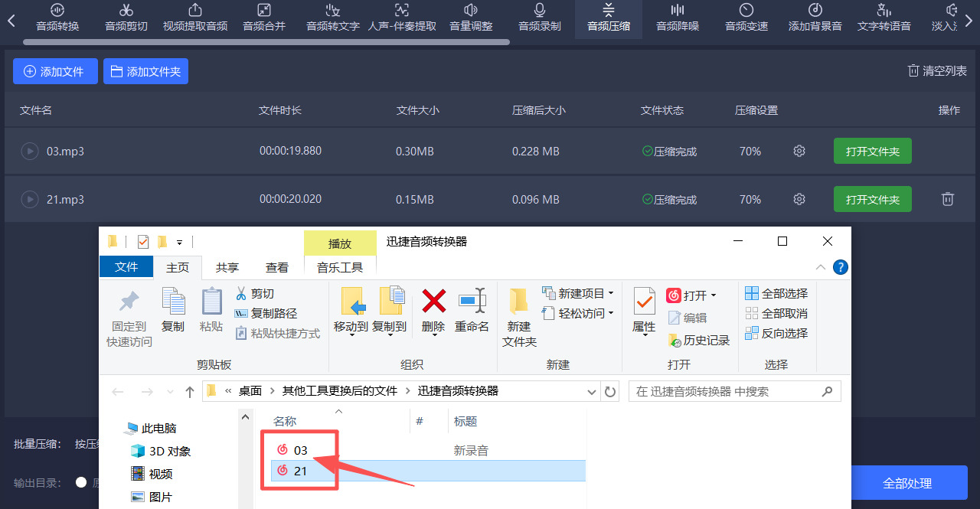Click the 剪切 cut ribbon item
The image size is (980, 509).
click(x=254, y=293)
